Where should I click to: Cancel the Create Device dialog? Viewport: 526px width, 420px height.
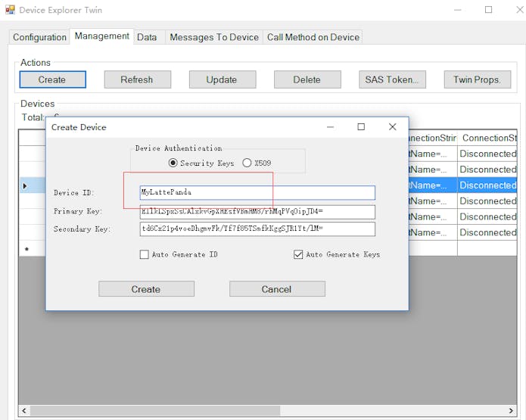277,289
